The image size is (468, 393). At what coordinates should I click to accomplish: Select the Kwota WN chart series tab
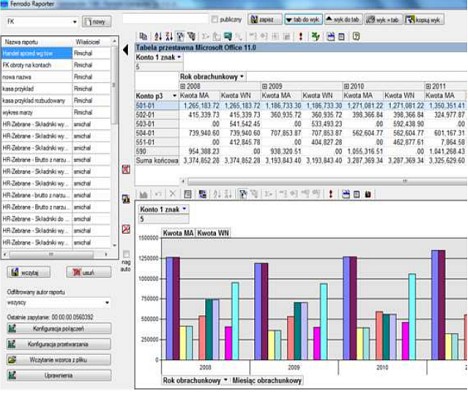[213, 233]
